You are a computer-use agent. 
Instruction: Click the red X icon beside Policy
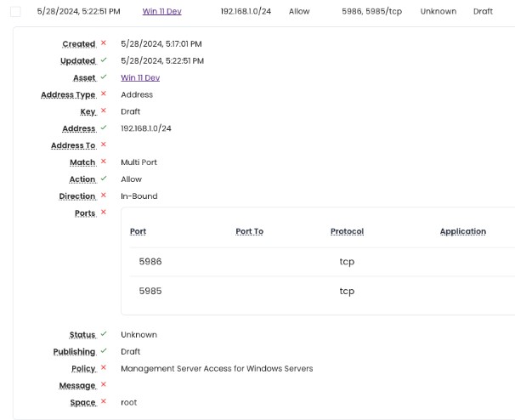[104, 368]
